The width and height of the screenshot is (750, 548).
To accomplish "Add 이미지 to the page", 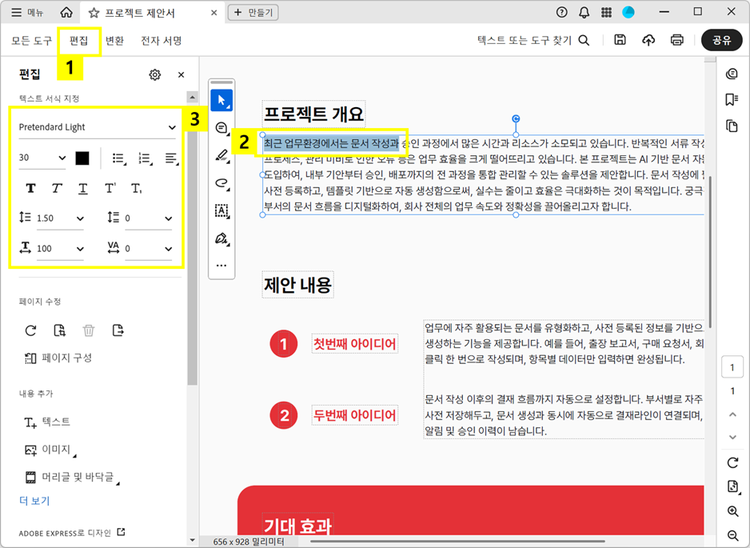I will 50,449.
